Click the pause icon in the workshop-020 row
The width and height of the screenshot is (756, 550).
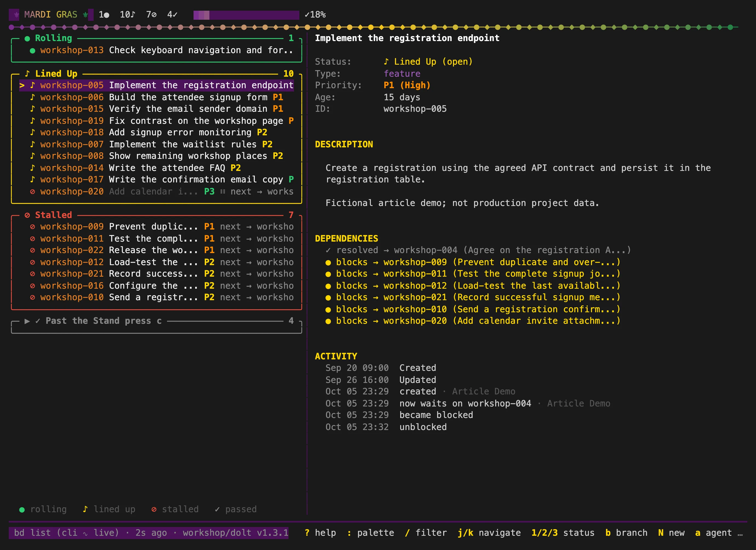coord(223,191)
